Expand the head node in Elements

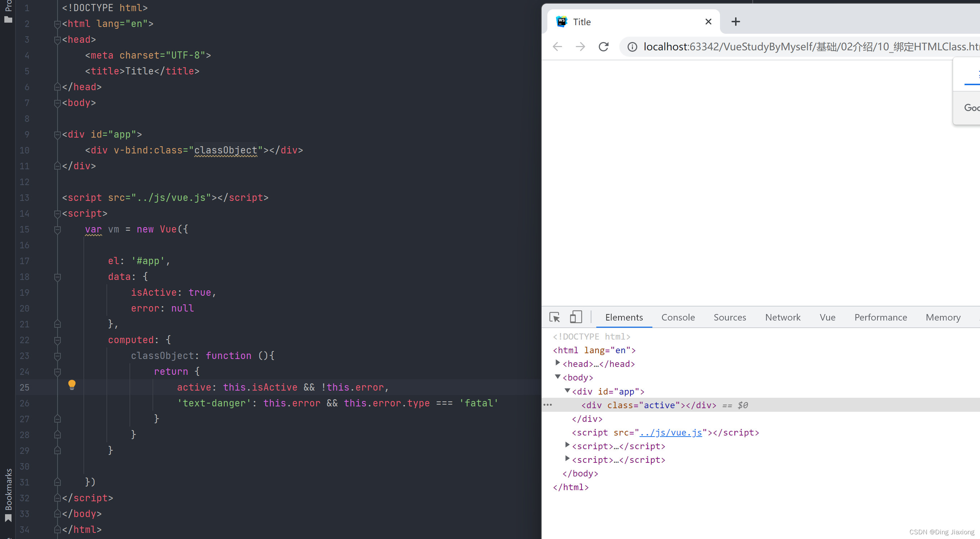coord(557,363)
